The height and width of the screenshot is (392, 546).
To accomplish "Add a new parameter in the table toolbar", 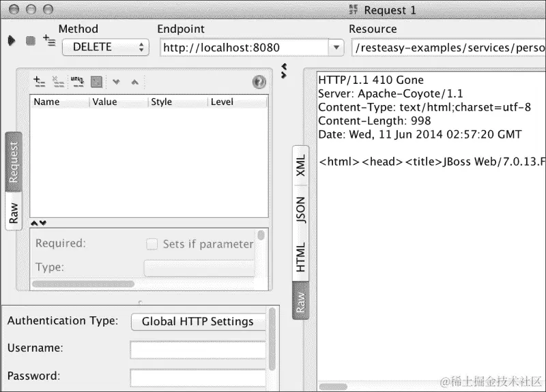I will (x=40, y=82).
